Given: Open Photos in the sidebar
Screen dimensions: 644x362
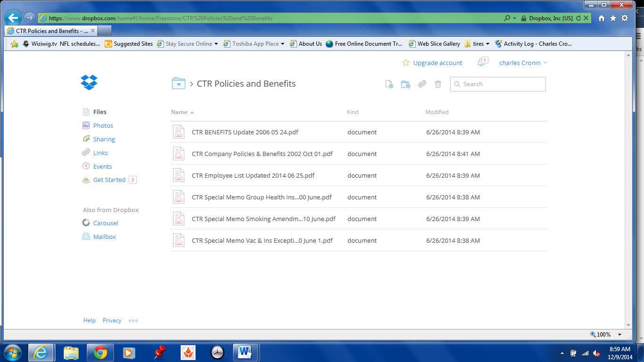Looking at the screenshot, I should (103, 125).
